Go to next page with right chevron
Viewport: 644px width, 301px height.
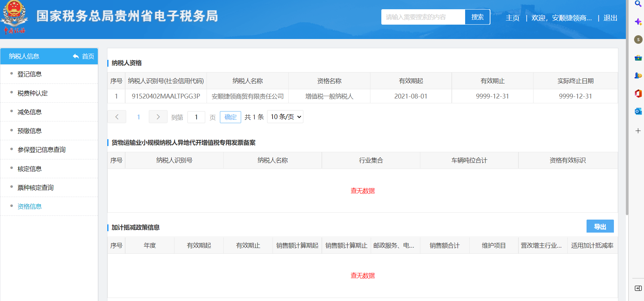point(158,117)
